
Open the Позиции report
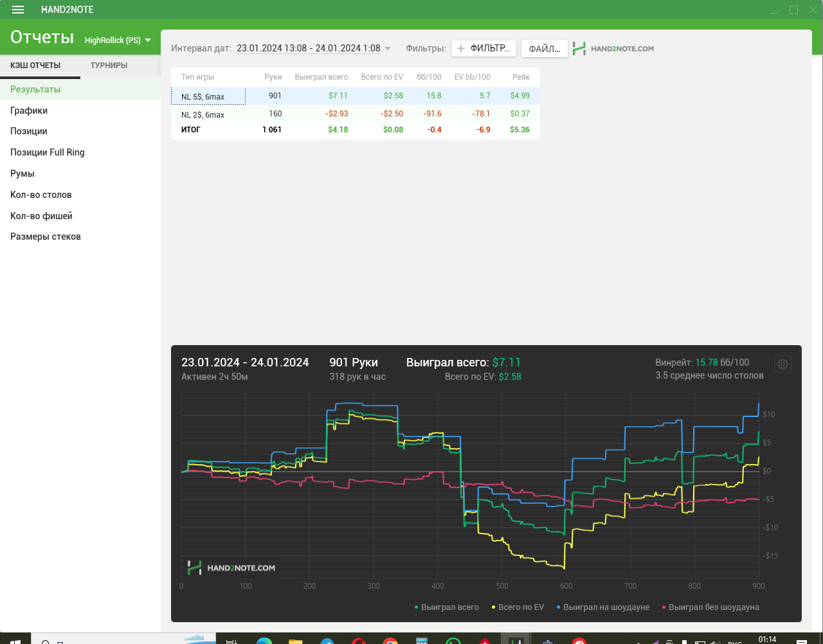(80, 131)
